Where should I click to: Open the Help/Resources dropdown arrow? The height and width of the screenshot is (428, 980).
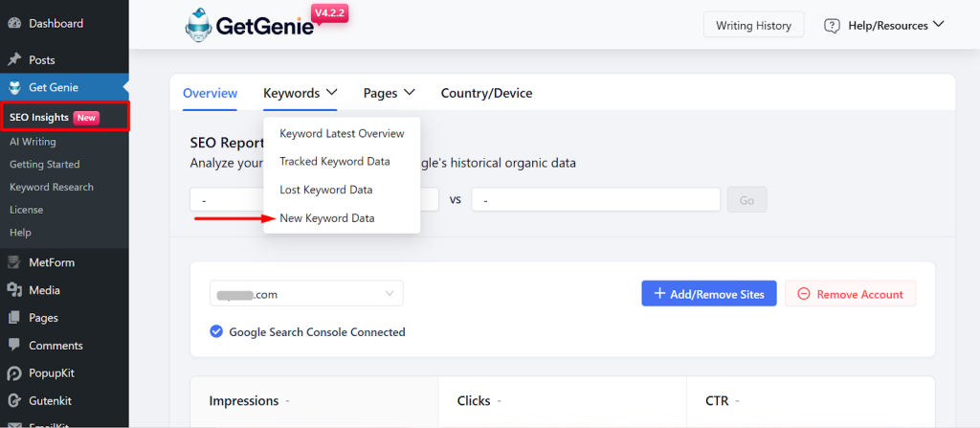pyautogui.click(x=938, y=25)
